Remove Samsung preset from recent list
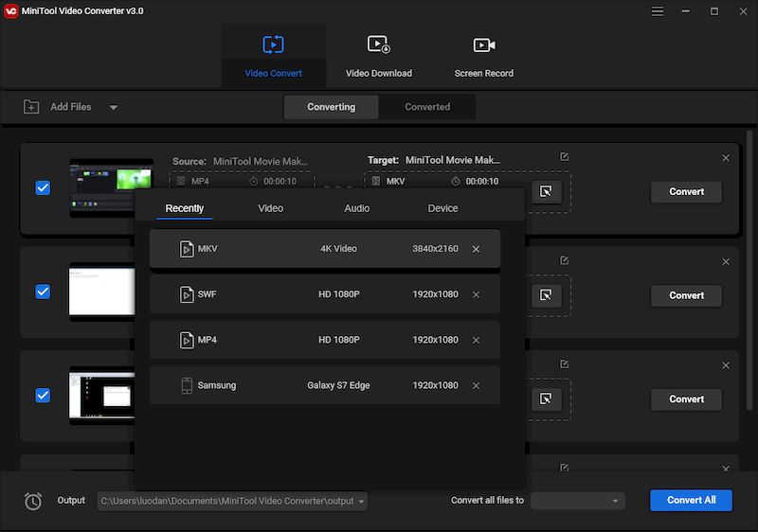This screenshot has height=532, width=758. click(x=477, y=385)
